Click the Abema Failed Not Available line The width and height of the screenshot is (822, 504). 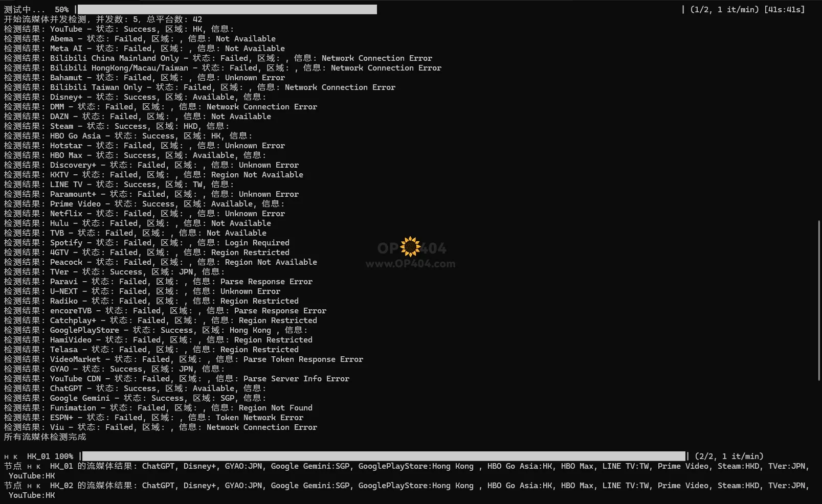[x=140, y=39]
